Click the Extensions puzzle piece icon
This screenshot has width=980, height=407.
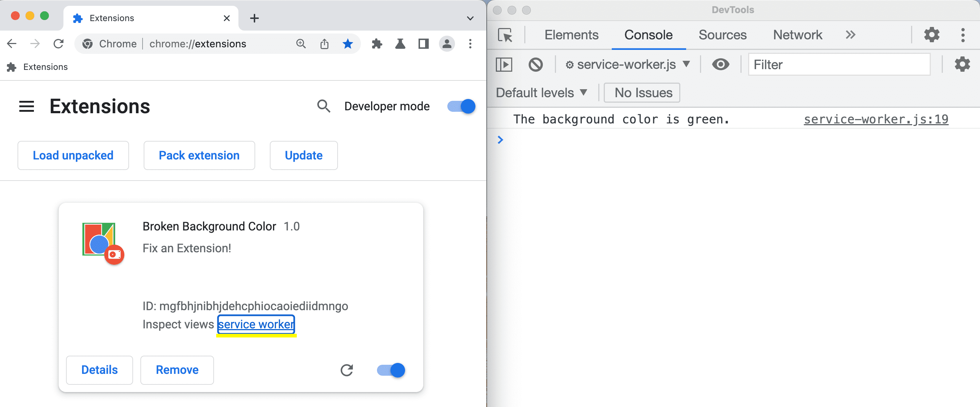tap(377, 43)
